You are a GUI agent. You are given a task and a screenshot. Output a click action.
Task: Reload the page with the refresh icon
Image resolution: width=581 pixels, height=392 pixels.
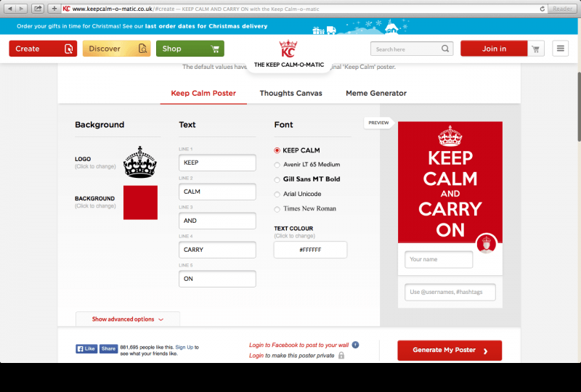[542, 9]
